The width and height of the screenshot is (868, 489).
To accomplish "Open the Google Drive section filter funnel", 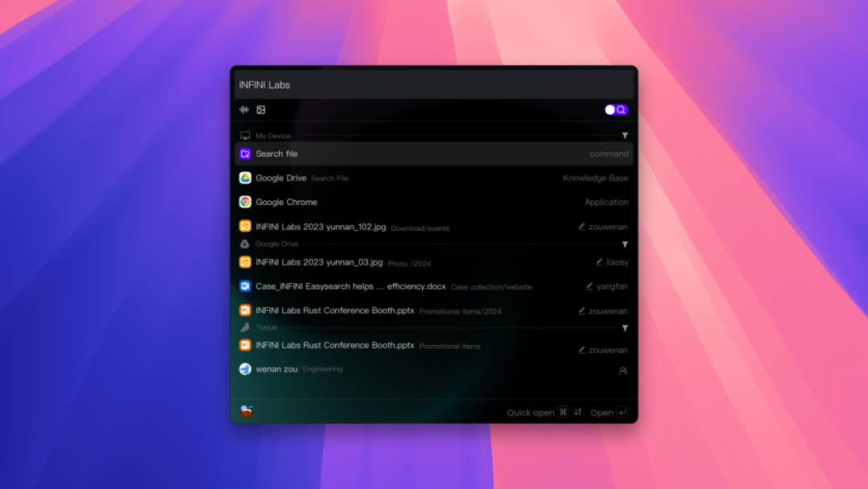I will click(625, 244).
